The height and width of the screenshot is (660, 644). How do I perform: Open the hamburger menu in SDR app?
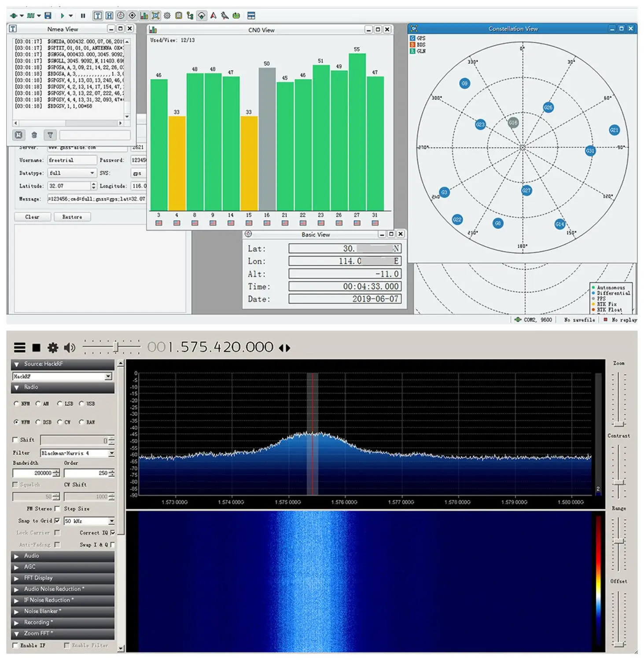(x=19, y=348)
